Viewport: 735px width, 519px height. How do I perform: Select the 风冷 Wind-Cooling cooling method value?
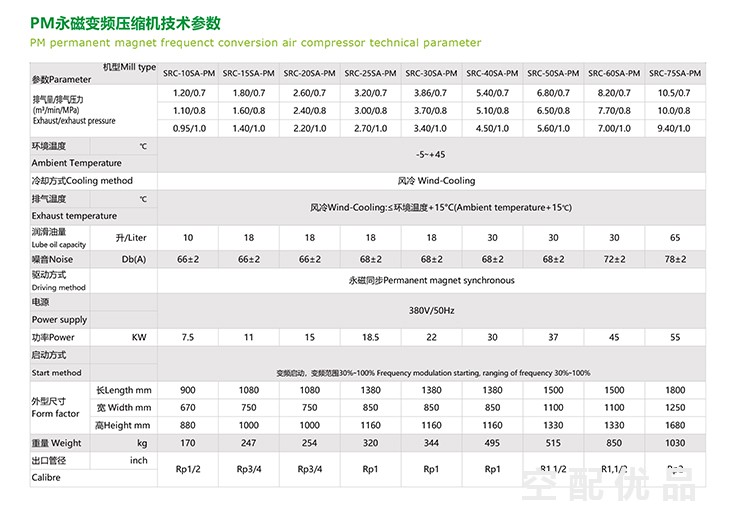click(x=436, y=181)
